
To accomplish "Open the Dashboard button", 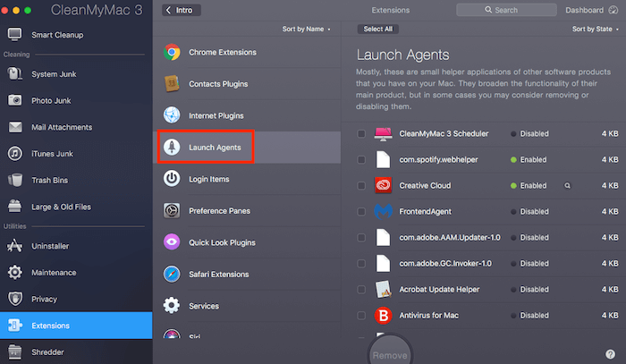I will [x=592, y=10].
